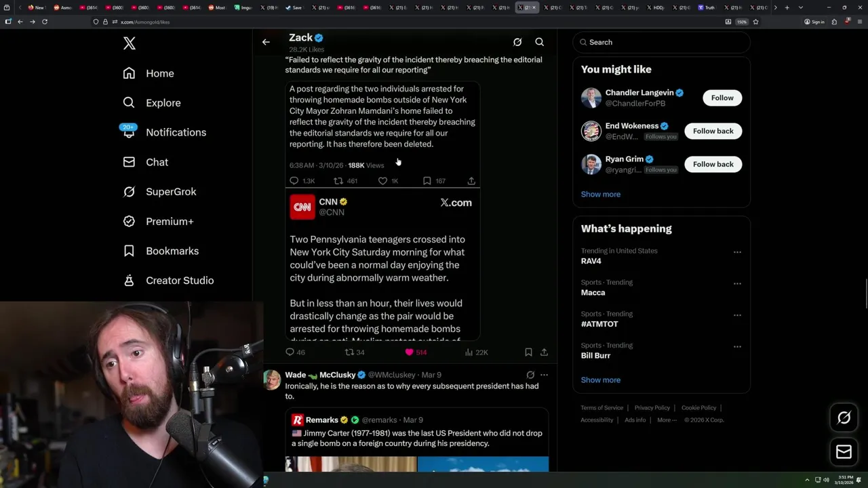Click the SuperGrok icon

129,192
